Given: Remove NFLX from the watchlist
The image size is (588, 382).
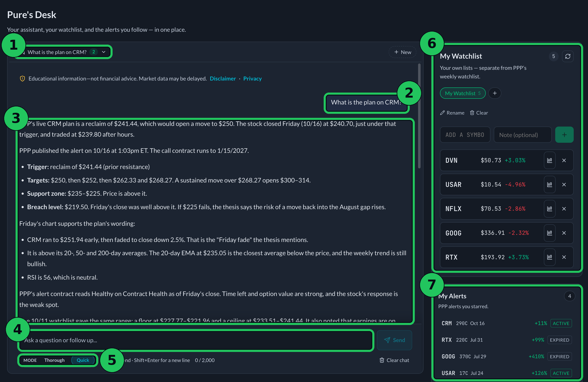Looking at the screenshot, I should 564,209.
